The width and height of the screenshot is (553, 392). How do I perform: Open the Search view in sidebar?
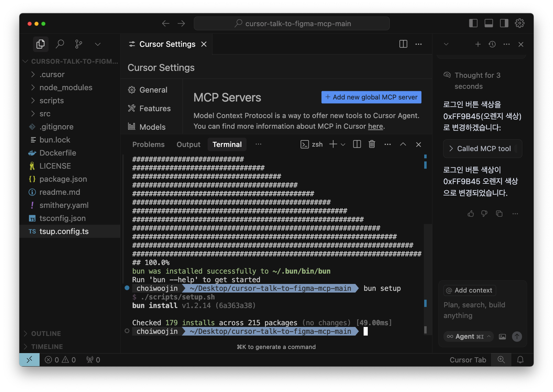coord(60,44)
